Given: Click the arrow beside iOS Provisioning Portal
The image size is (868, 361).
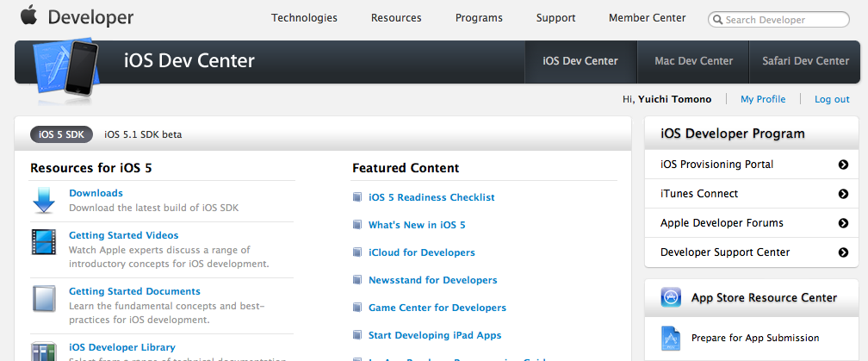Looking at the screenshot, I should (843, 165).
